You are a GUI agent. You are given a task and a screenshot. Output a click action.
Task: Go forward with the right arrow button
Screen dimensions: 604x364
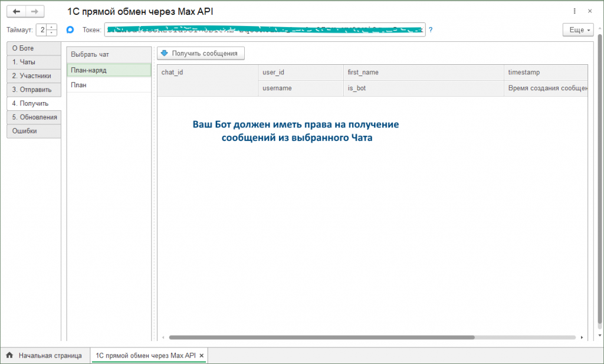(35, 12)
